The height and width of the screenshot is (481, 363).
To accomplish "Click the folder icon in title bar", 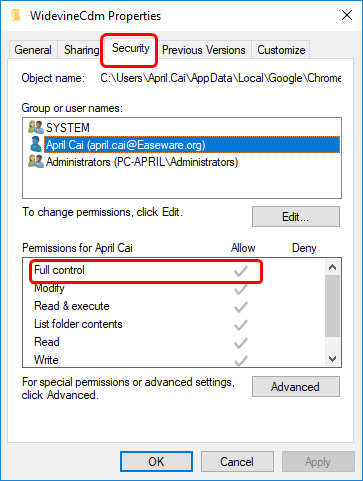I will (x=16, y=16).
